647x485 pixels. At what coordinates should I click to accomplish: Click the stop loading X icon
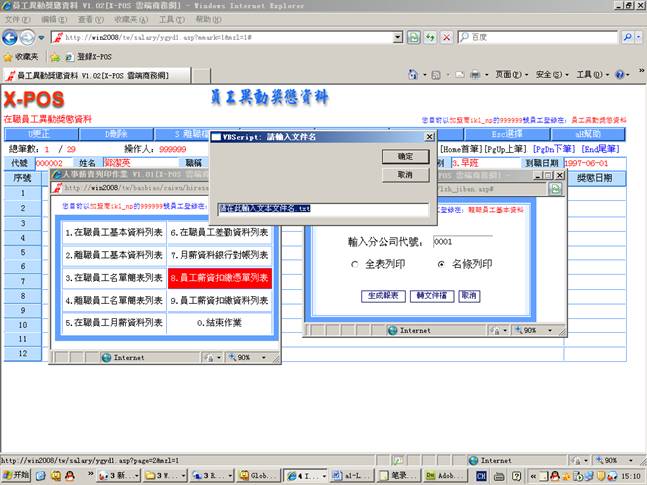[x=447, y=37]
